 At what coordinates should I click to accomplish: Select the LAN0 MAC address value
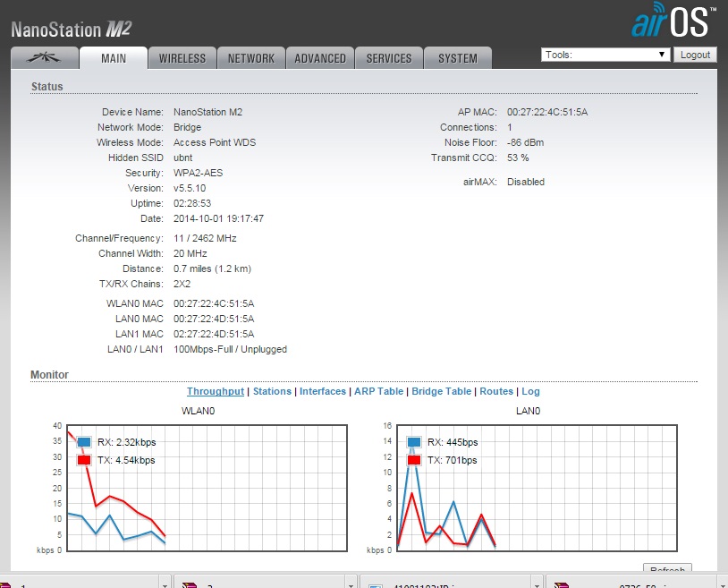[214, 320]
